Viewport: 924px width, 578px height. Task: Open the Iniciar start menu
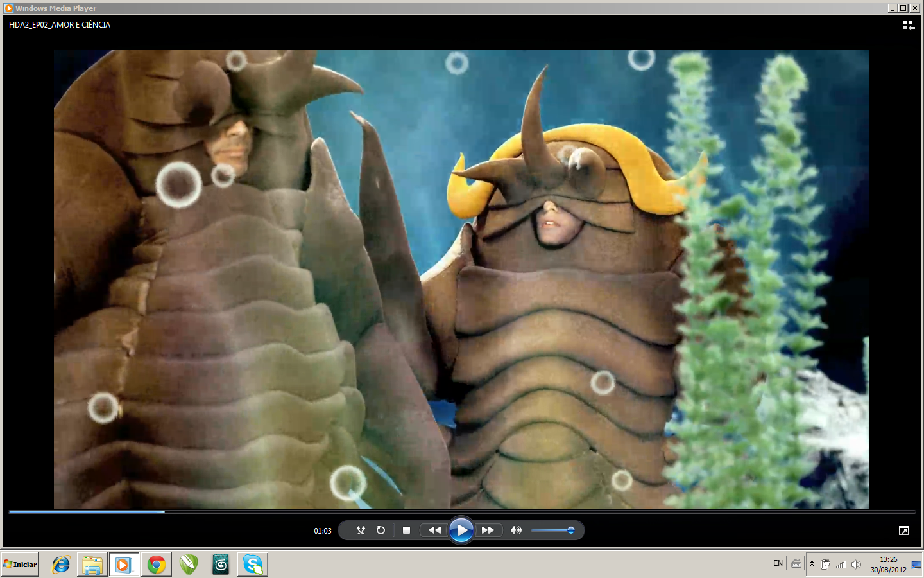21,565
